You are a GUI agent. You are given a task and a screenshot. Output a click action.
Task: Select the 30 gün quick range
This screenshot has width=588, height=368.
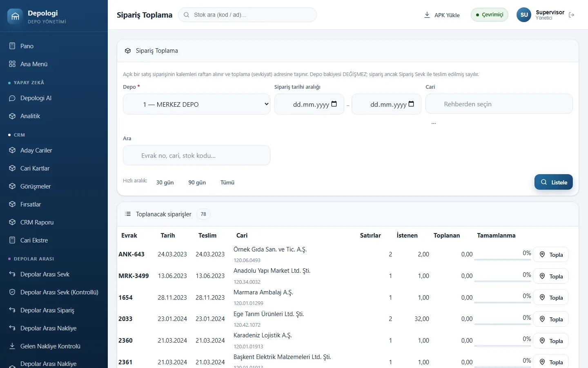click(x=165, y=182)
